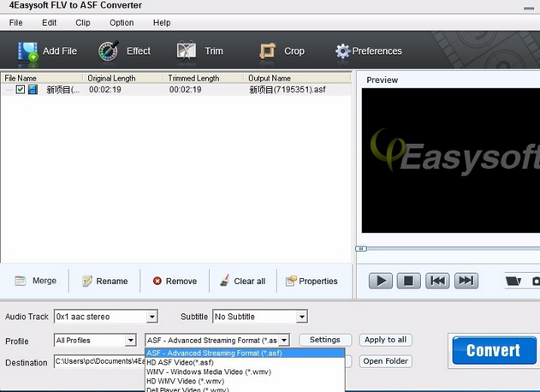
Task: Minimize the converter window
Action: coord(529,9)
